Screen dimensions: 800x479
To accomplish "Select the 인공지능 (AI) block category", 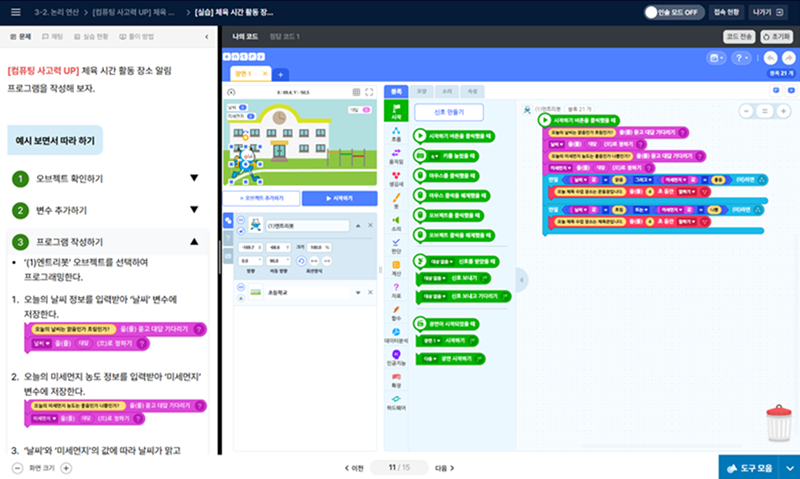I will coord(397,356).
